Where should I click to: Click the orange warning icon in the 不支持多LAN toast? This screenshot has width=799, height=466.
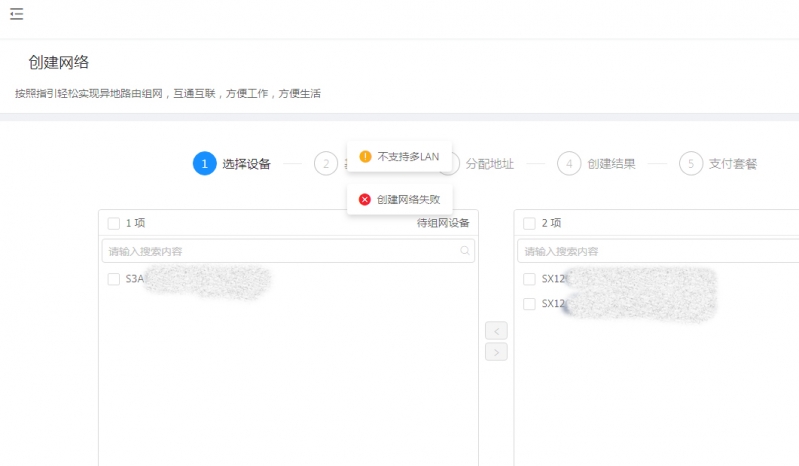pos(365,157)
